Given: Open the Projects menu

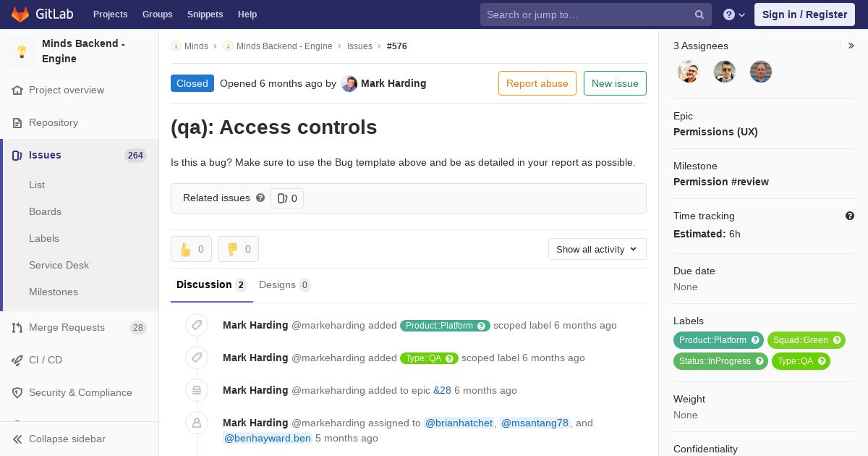Looking at the screenshot, I should tap(110, 14).
